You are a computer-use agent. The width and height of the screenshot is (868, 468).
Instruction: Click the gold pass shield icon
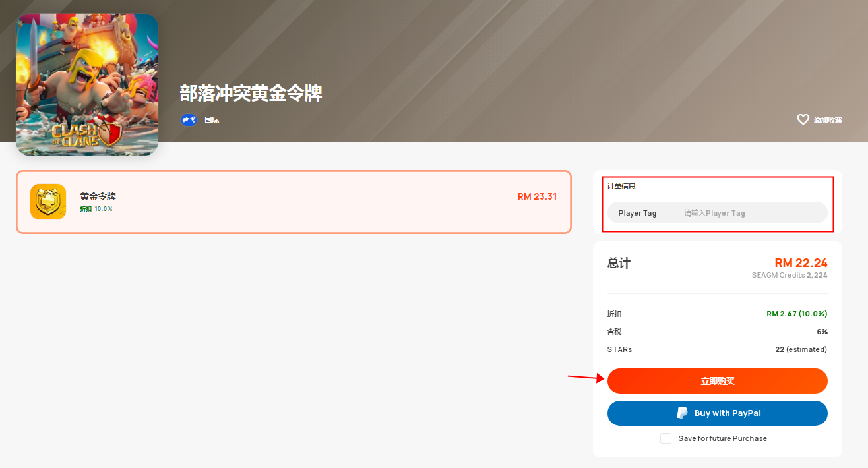[48, 202]
